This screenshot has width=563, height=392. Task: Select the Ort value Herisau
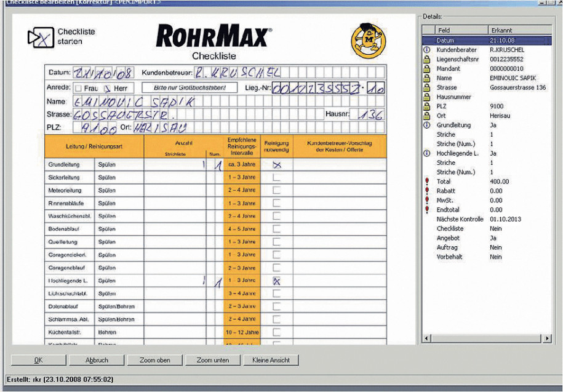tap(500, 116)
